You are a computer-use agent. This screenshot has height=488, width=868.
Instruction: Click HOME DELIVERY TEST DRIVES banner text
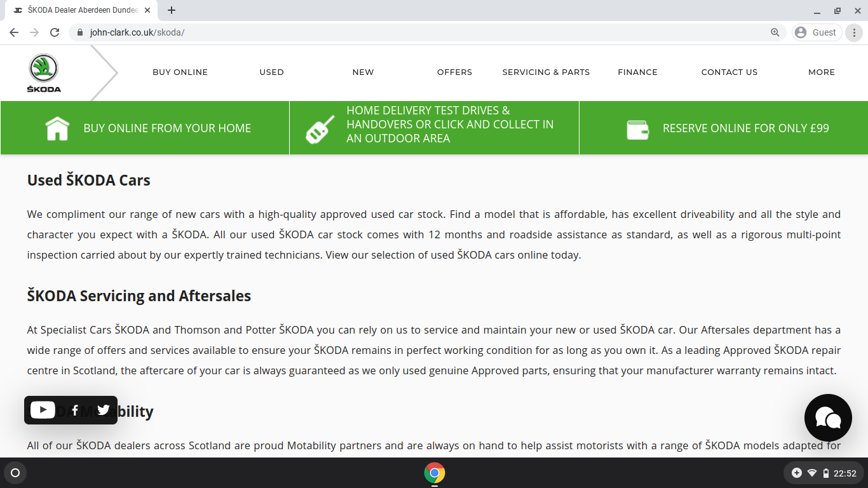point(450,125)
